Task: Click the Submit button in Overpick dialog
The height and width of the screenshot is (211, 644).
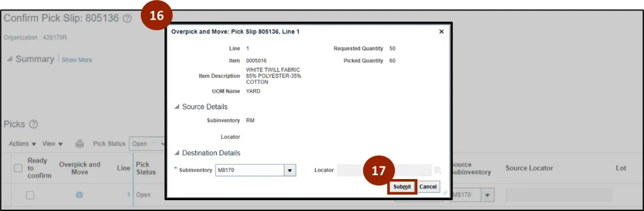Action: click(x=402, y=187)
